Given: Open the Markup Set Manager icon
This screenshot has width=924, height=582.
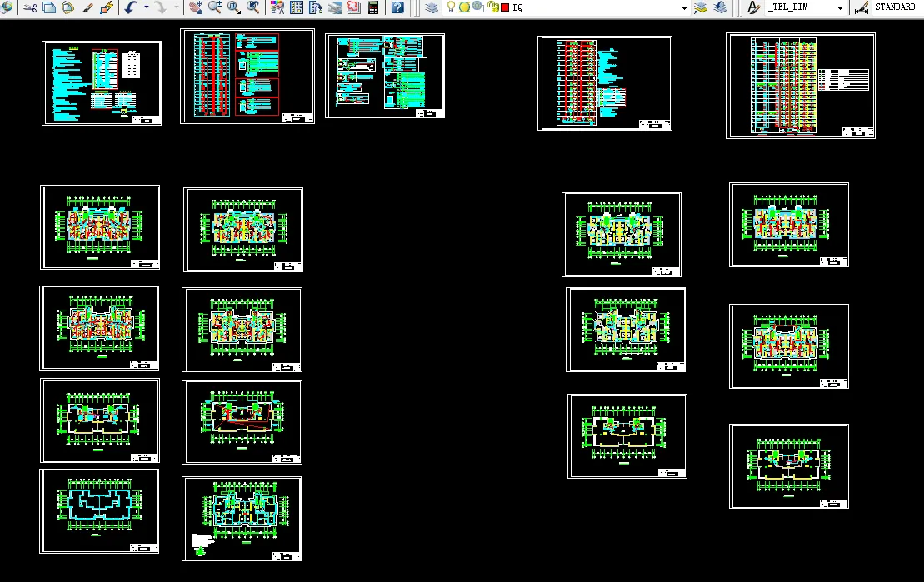Looking at the screenshot, I should point(353,7).
